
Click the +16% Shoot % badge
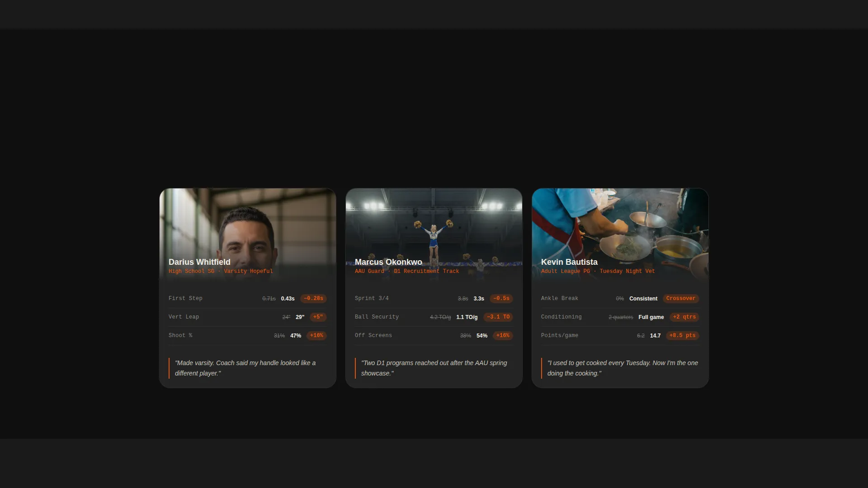(316, 336)
